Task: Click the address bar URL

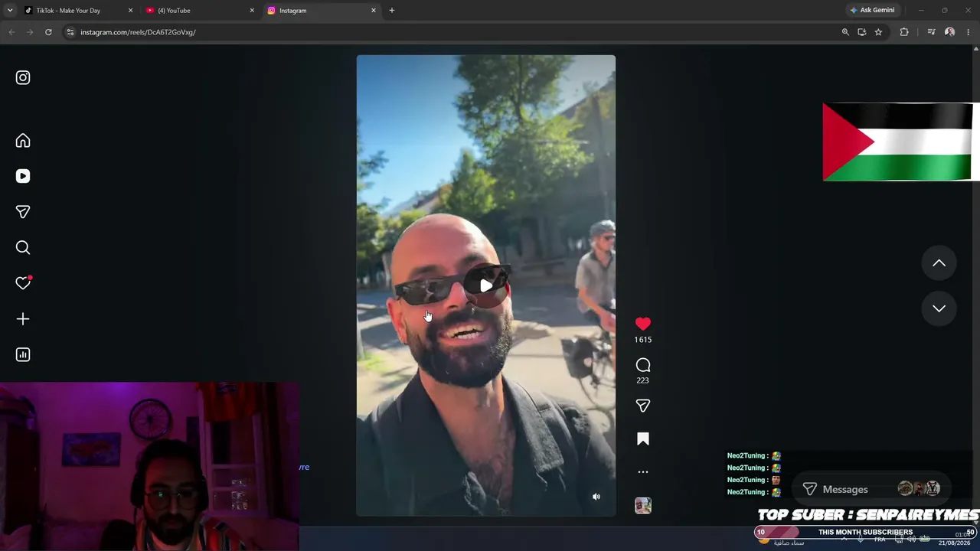Action: pos(138,32)
